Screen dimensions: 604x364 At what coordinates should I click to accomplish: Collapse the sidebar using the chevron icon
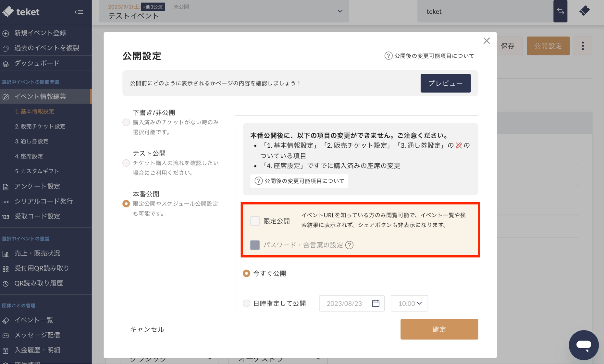tap(78, 12)
